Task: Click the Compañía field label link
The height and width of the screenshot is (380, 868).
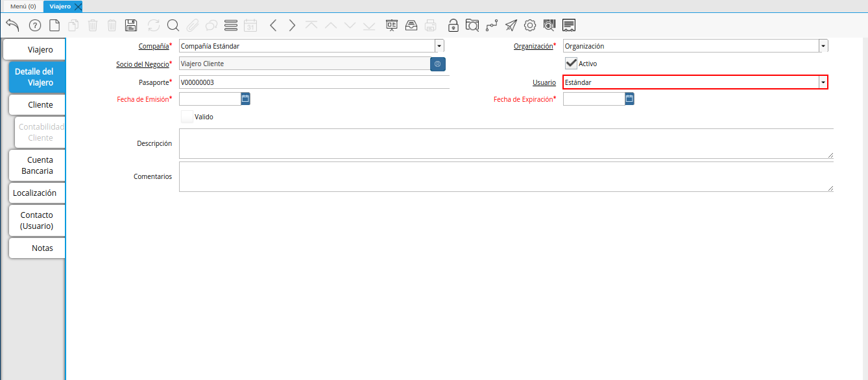Action: (154, 47)
